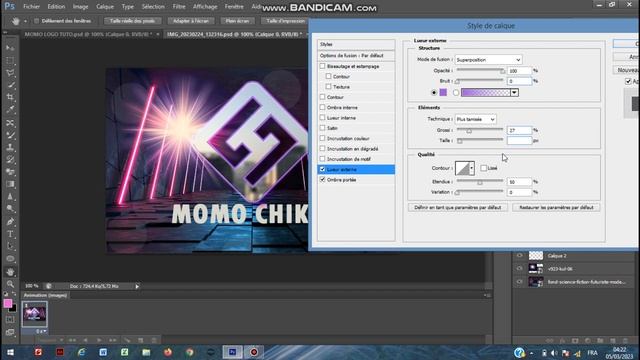Select the Crop tool
The image size is (640, 360).
click(10, 98)
